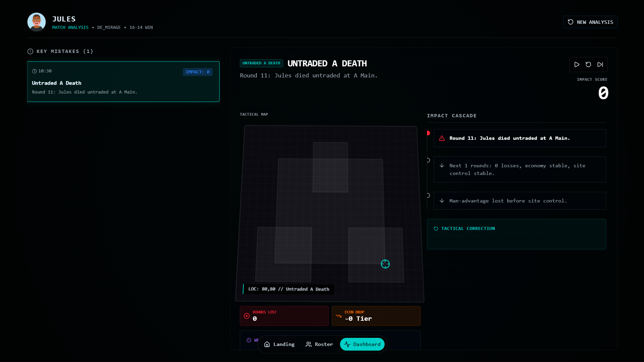
Task: Click the Tactical Correction refresh icon
Action: pyautogui.click(x=436, y=229)
